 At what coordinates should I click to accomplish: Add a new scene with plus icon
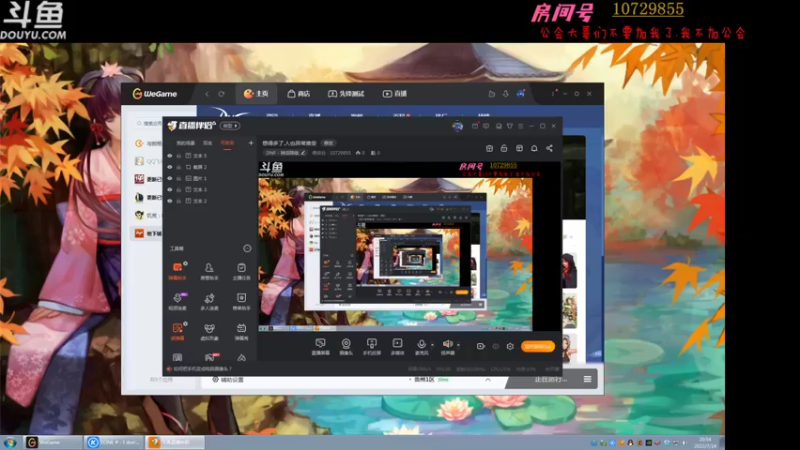[251, 143]
